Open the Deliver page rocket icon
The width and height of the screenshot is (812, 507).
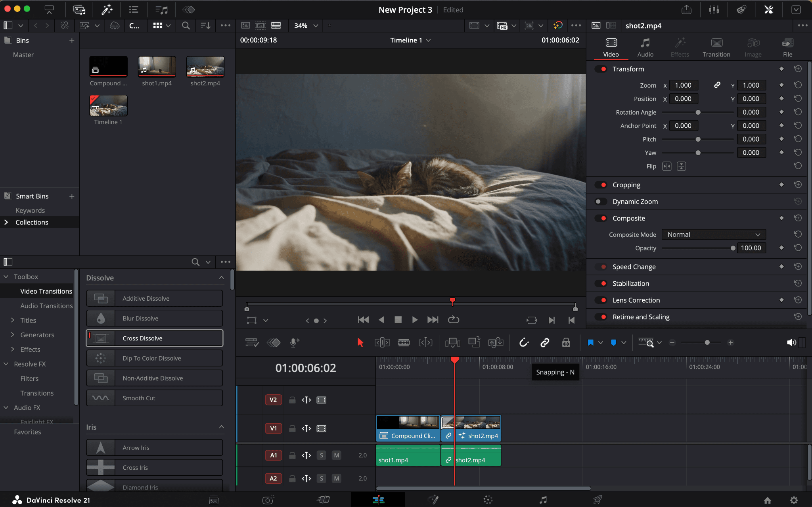tap(598, 500)
